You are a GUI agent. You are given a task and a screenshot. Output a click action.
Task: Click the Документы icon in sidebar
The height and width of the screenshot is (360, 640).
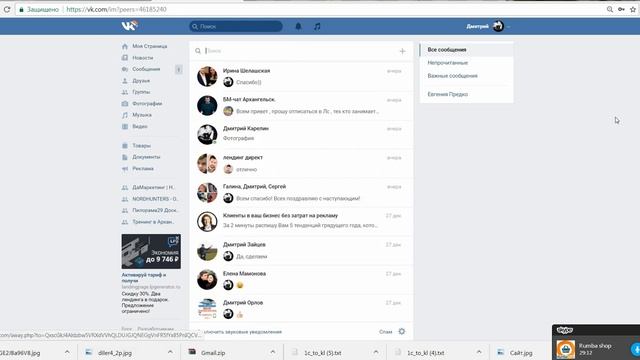point(125,157)
